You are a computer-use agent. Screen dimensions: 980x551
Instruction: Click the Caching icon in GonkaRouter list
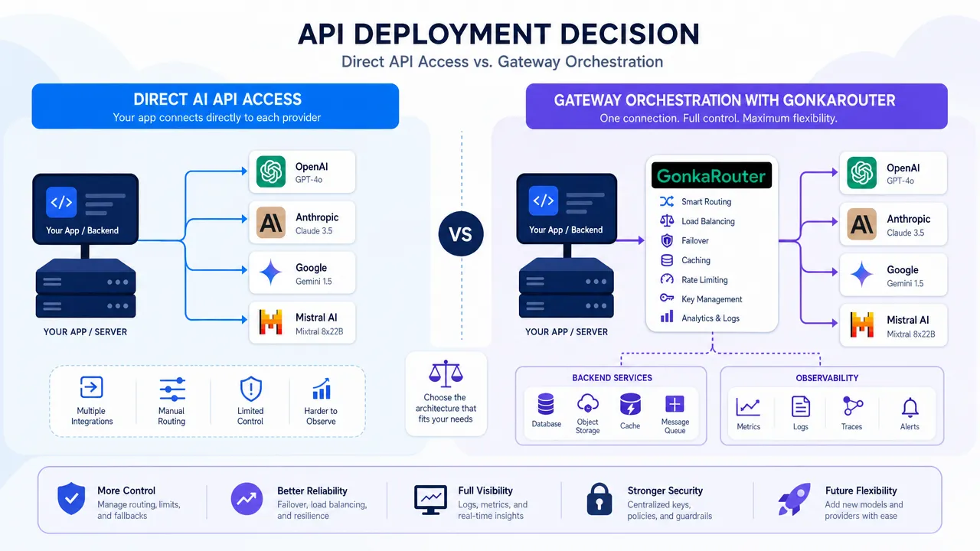[667, 260]
